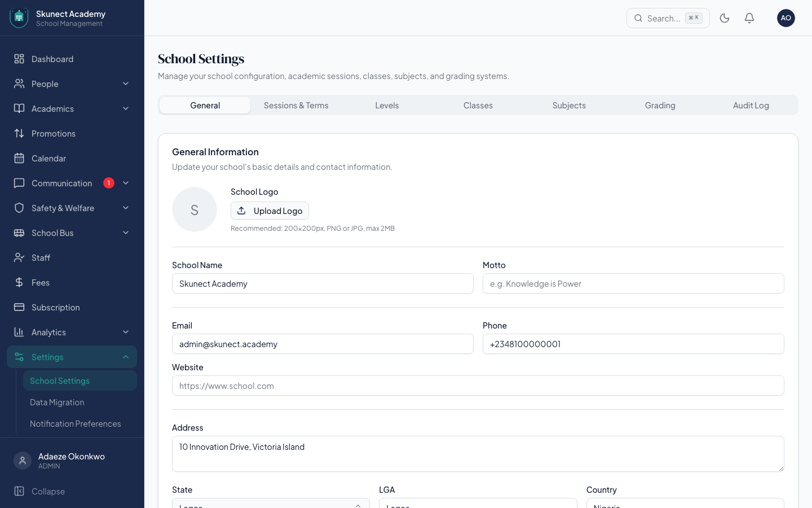Click the school logo placeholder S
812x508 pixels.
pyautogui.click(x=195, y=209)
